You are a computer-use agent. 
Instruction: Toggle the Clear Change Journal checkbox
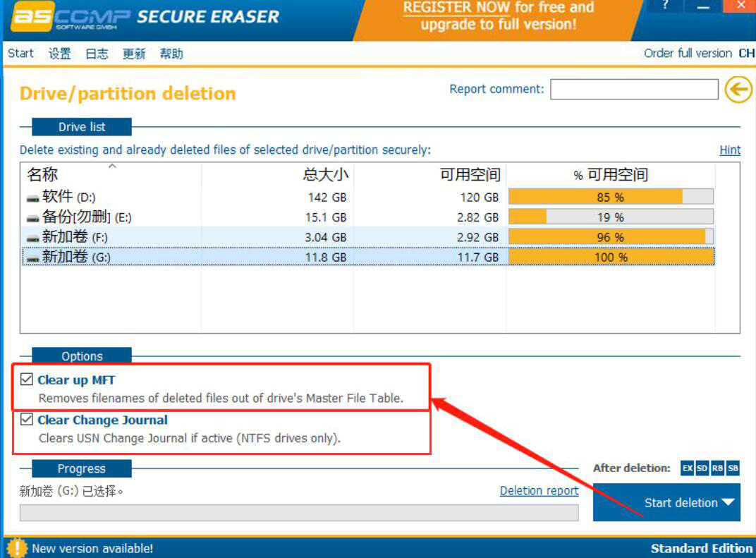[27, 419]
